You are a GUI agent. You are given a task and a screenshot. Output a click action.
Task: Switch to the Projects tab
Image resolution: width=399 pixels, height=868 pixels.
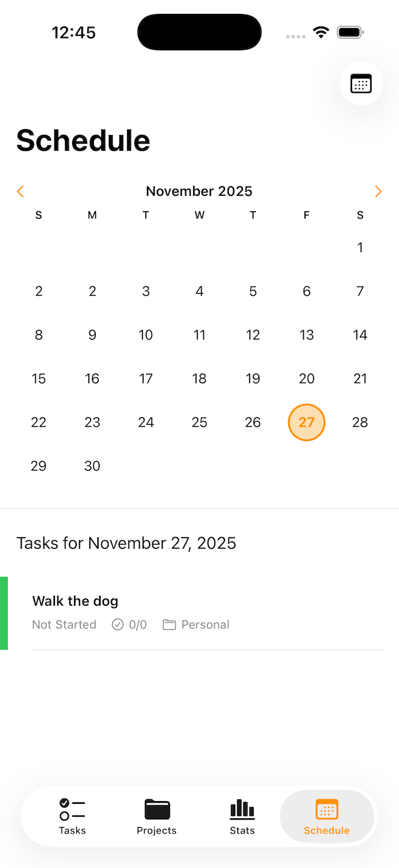[157, 816]
